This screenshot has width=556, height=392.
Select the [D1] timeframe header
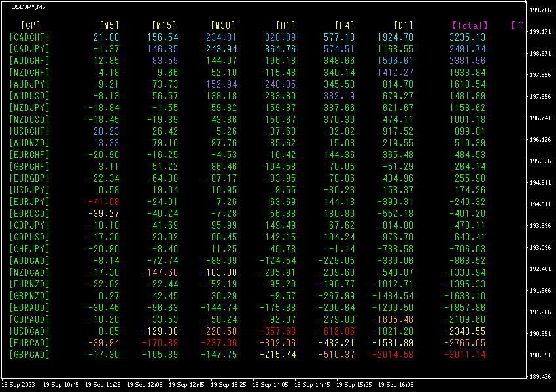tap(404, 25)
